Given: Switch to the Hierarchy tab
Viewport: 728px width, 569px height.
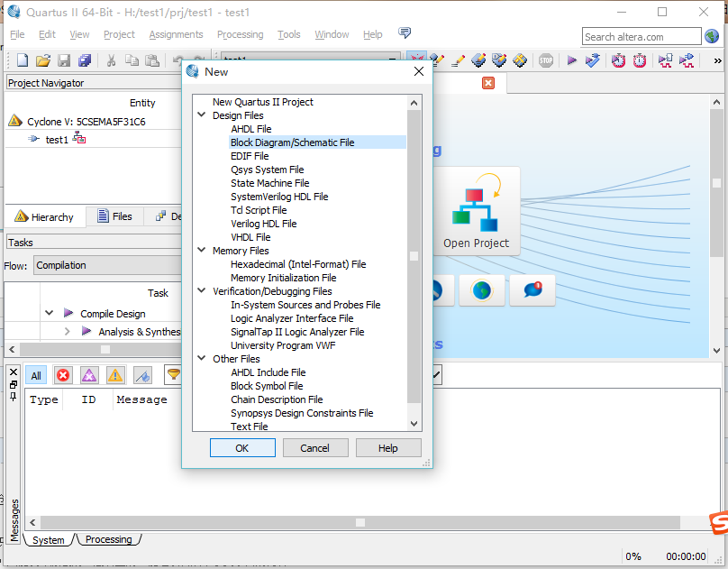Looking at the screenshot, I should coord(44,217).
